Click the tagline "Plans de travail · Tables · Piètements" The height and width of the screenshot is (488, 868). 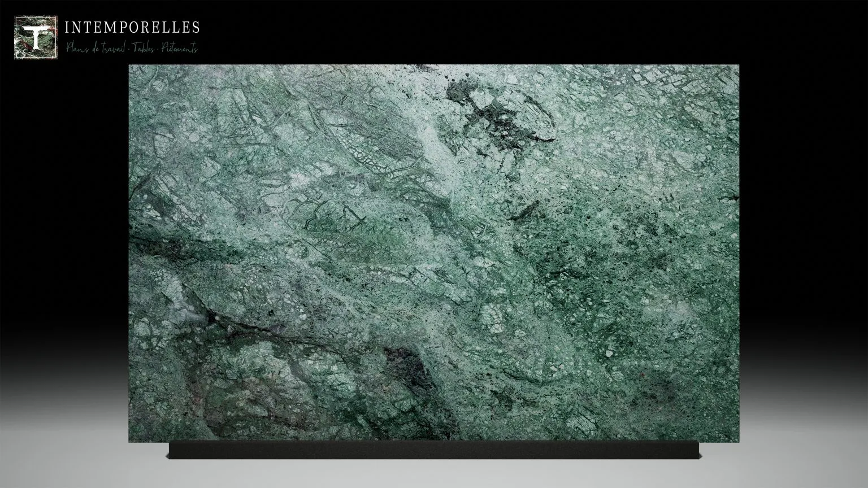(132, 49)
